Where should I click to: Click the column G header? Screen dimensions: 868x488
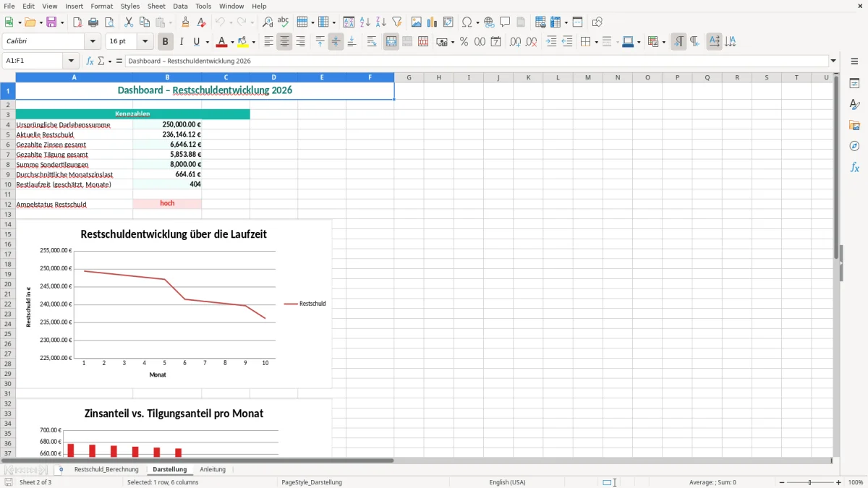pyautogui.click(x=409, y=77)
